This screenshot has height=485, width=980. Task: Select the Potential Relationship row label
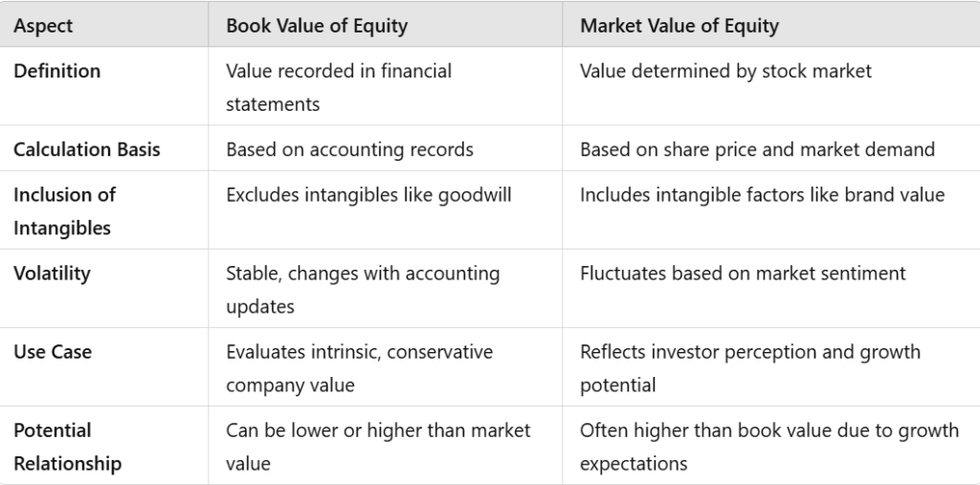[x=68, y=447]
